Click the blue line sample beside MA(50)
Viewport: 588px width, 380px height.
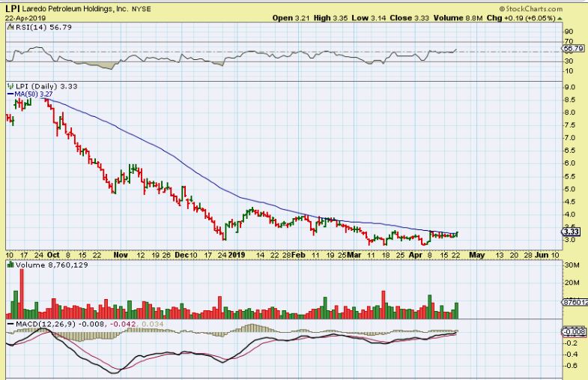10,94
